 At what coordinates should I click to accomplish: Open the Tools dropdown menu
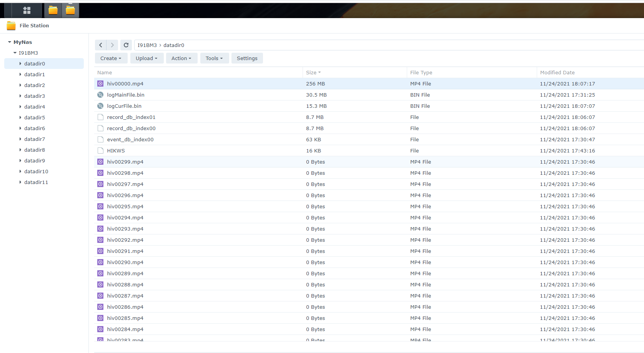click(214, 59)
